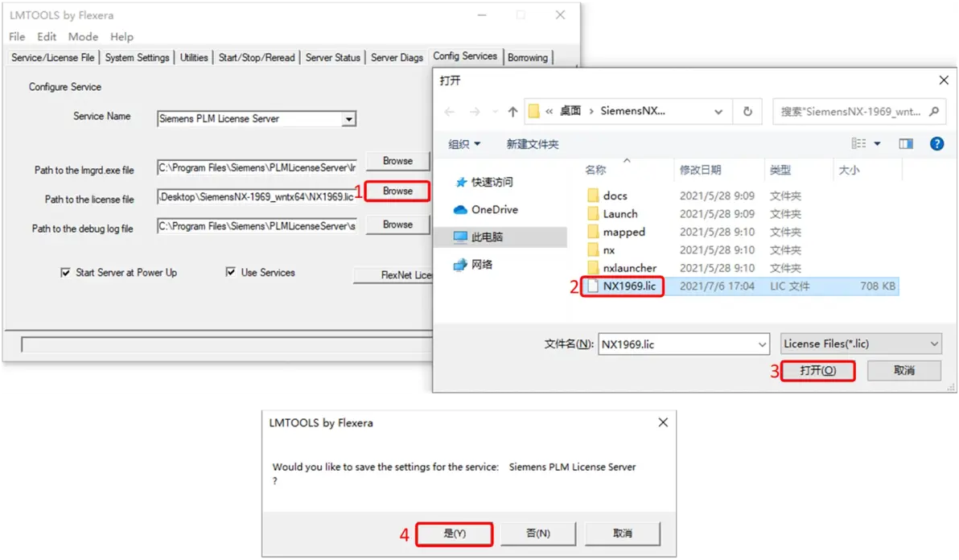Click 取消 in the save settings prompt

tap(623, 533)
